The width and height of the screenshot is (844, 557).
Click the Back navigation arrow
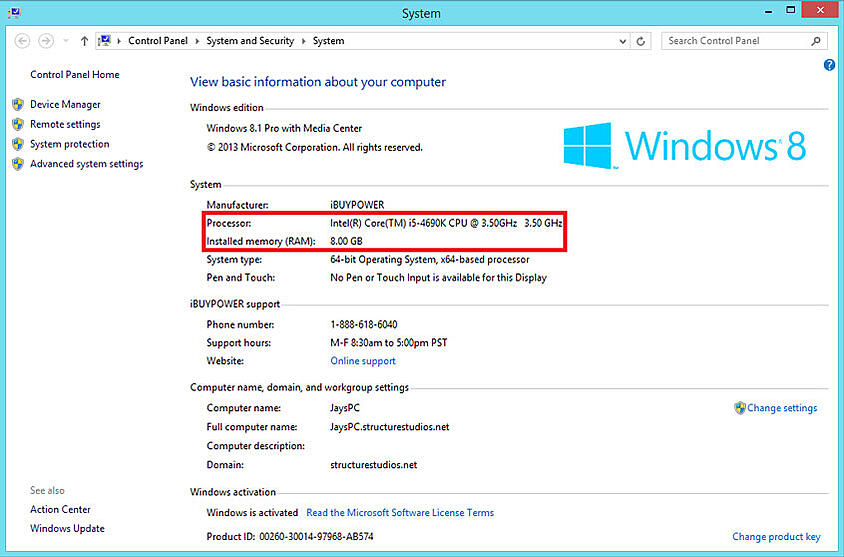point(22,41)
